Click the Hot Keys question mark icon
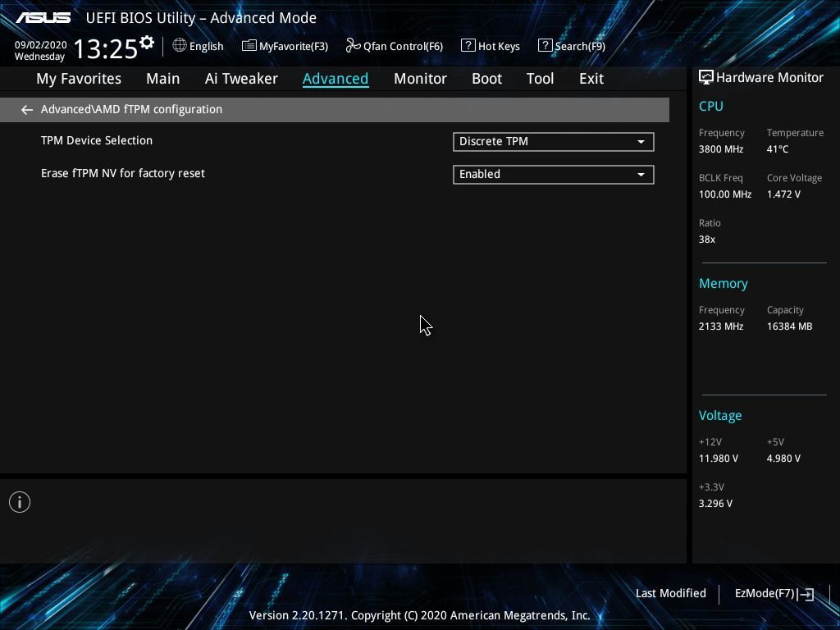Viewport: 840px width, 630px height. (x=468, y=46)
